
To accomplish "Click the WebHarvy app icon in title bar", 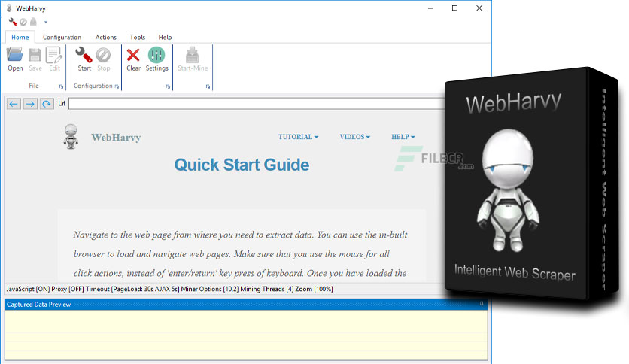I will pos(9,8).
